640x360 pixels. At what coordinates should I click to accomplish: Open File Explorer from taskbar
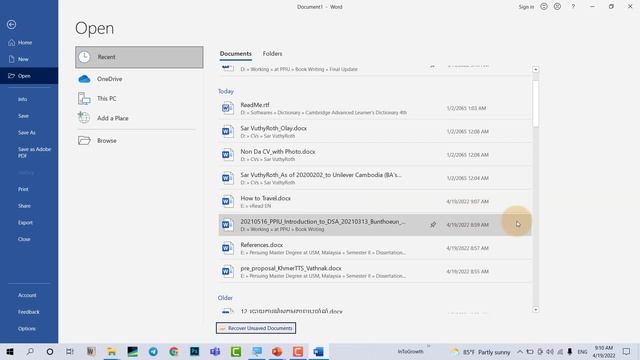(x=111, y=351)
